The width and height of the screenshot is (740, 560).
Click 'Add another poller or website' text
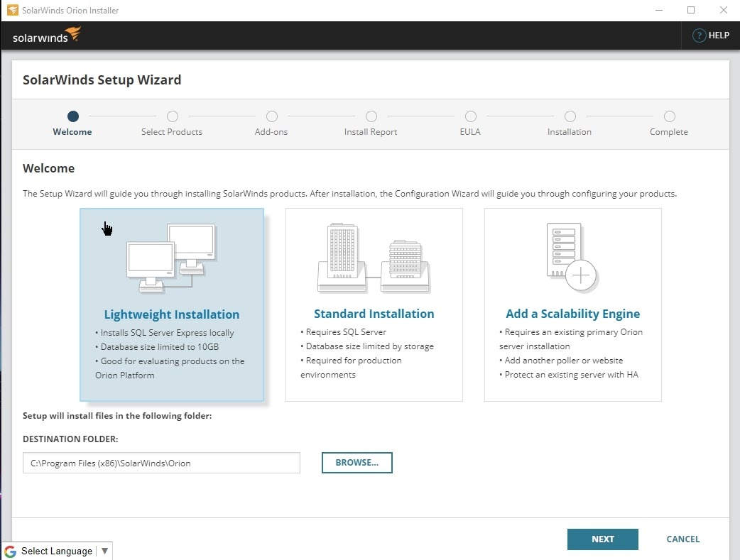point(563,361)
